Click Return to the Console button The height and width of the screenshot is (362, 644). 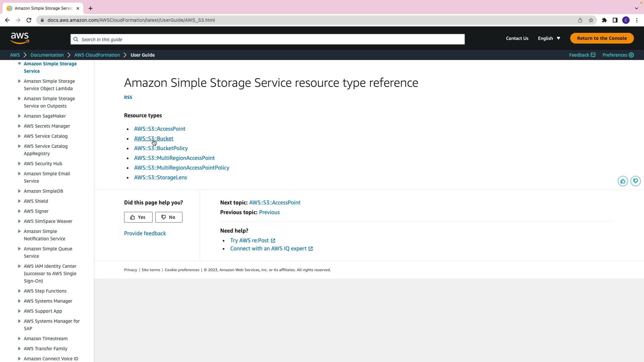[602, 38]
